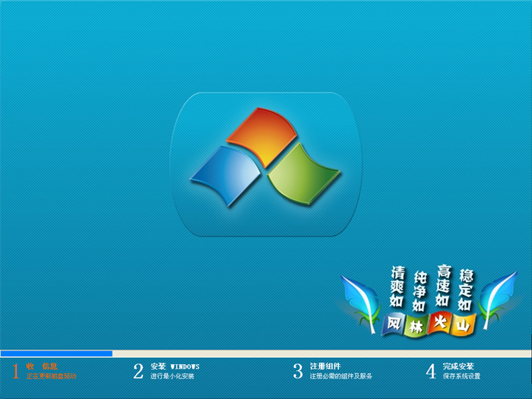Click the step title 注册组件
532x399 pixels.
point(325,366)
